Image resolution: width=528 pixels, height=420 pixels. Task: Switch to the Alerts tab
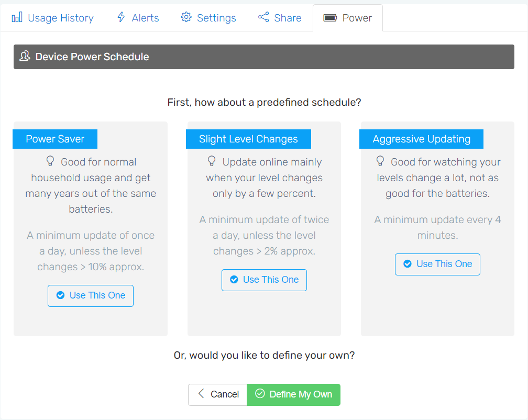click(138, 18)
